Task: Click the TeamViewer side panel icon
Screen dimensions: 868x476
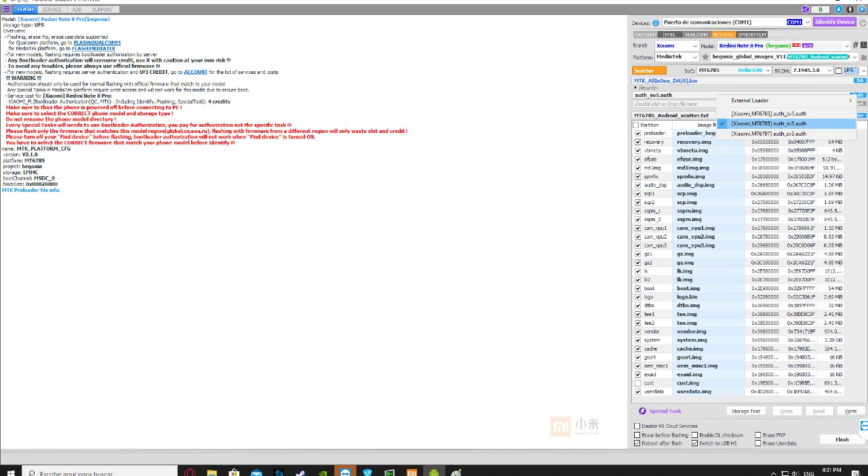Action: click(864, 426)
